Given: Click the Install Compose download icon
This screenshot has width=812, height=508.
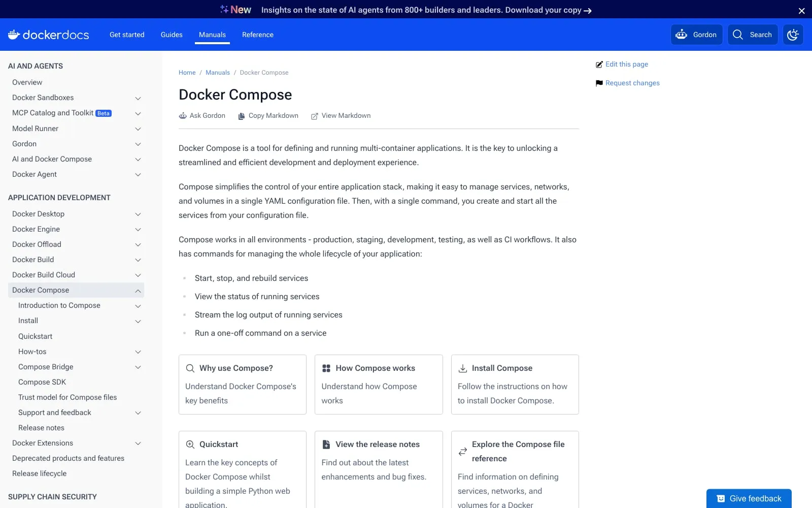Looking at the screenshot, I should [463, 368].
